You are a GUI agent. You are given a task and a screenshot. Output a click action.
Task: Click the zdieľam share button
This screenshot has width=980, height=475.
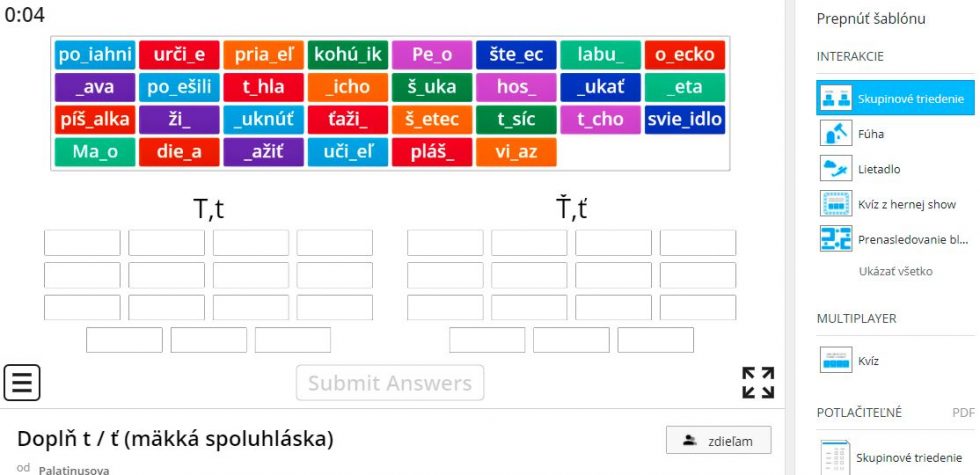click(719, 441)
